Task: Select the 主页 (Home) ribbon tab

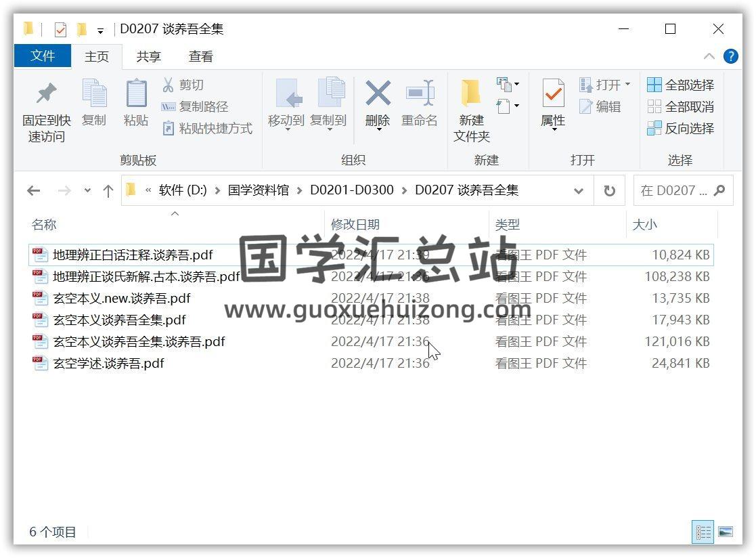Action: point(96,56)
